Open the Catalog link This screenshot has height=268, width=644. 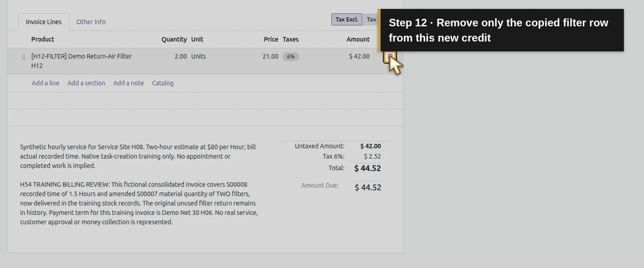pos(163,83)
